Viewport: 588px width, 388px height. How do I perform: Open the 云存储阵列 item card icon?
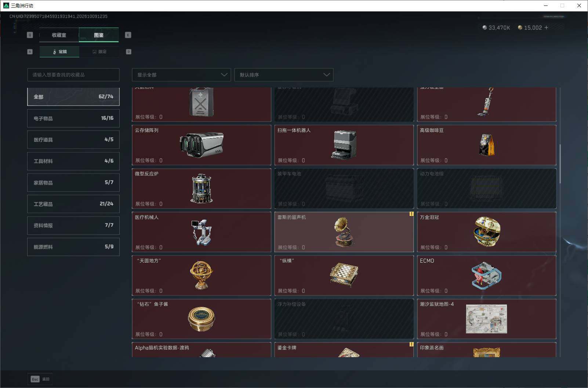pyautogui.click(x=202, y=145)
